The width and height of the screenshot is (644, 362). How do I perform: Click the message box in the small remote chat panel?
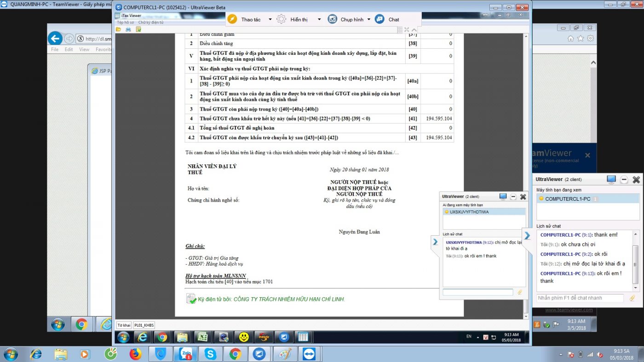click(x=478, y=292)
